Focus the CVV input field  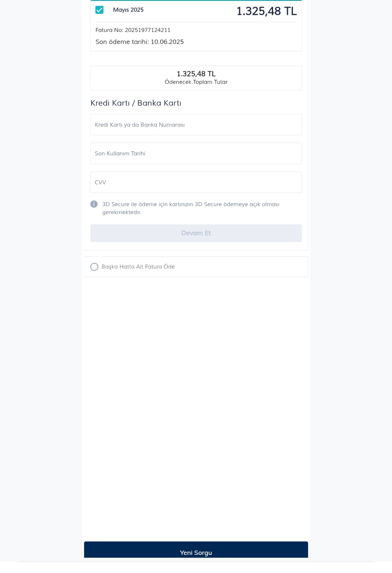click(x=196, y=182)
